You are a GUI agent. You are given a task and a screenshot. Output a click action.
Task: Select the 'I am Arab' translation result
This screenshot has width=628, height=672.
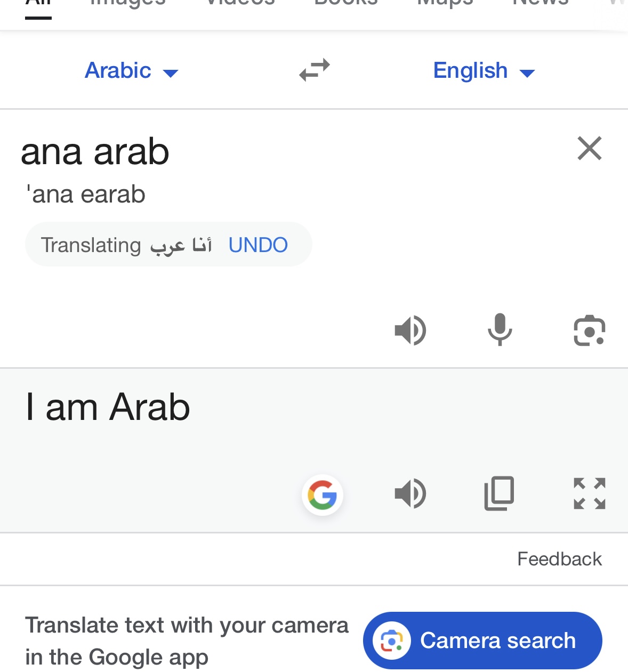(108, 407)
